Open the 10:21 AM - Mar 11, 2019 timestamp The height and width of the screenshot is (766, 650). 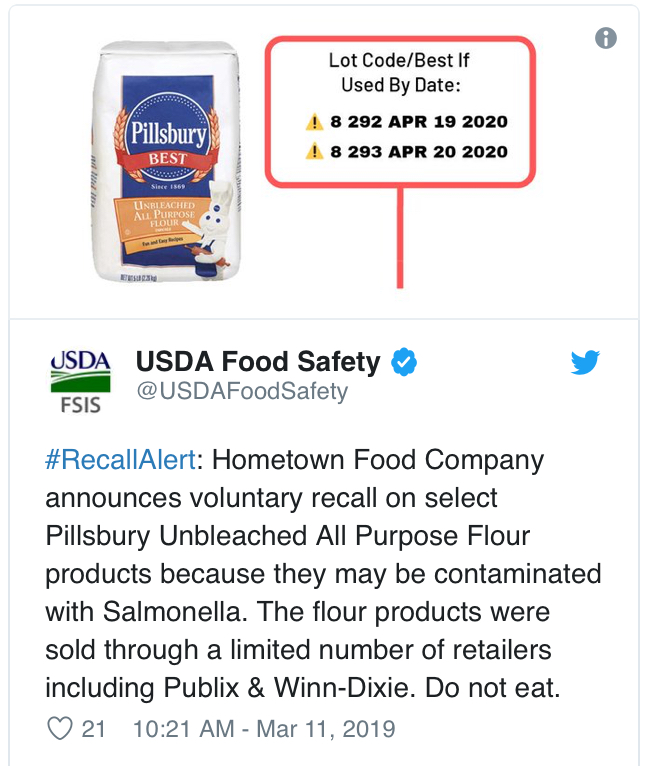[x=264, y=729]
